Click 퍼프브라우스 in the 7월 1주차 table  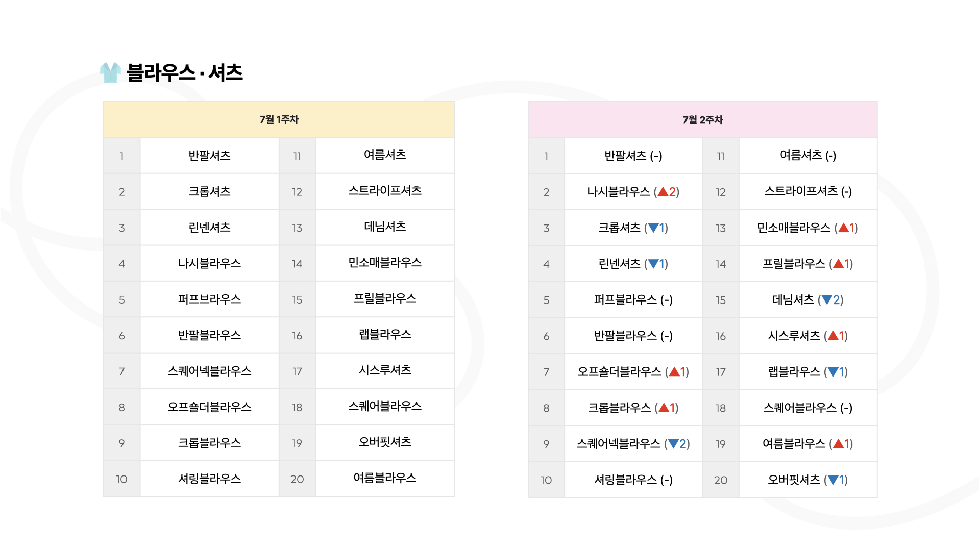pyautogui.click(x=209, y=299)
